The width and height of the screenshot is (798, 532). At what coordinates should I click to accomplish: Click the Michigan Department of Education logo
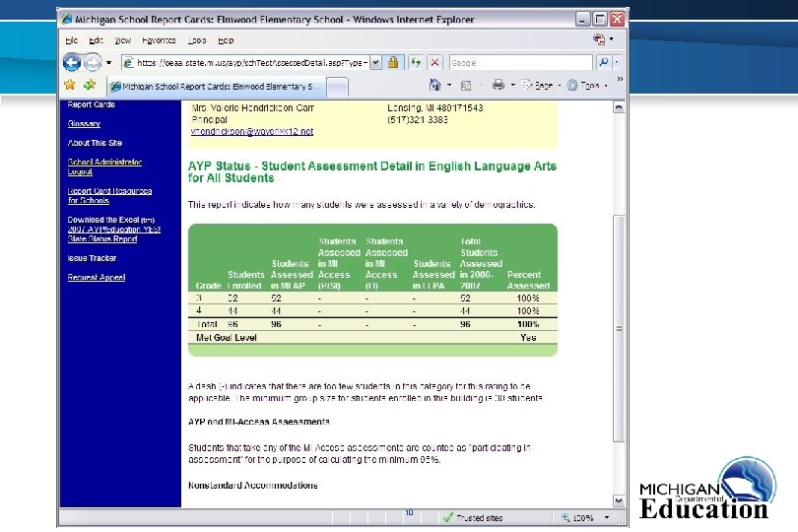707,489
